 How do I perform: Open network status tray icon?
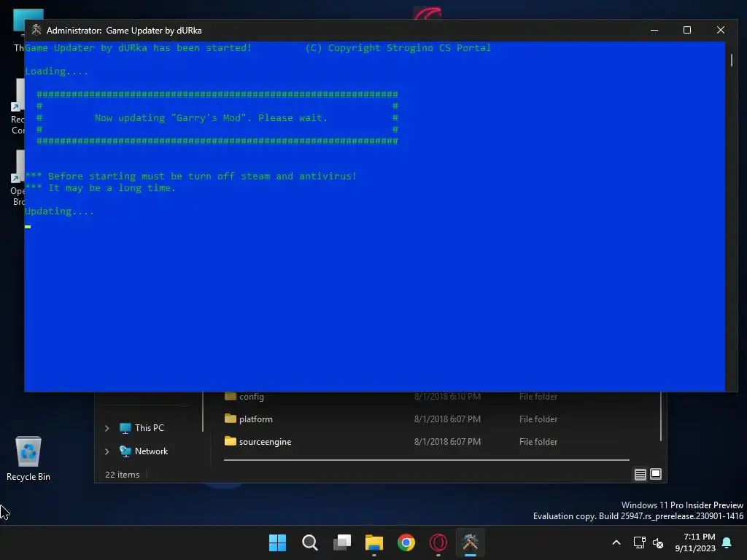pos(639,542)
